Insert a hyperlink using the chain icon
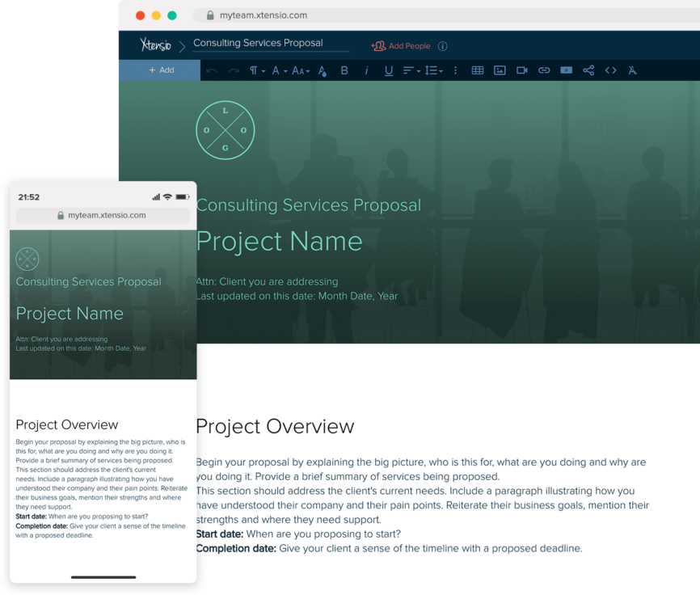This screenshot has height=595, width=700. coord(544,70)
